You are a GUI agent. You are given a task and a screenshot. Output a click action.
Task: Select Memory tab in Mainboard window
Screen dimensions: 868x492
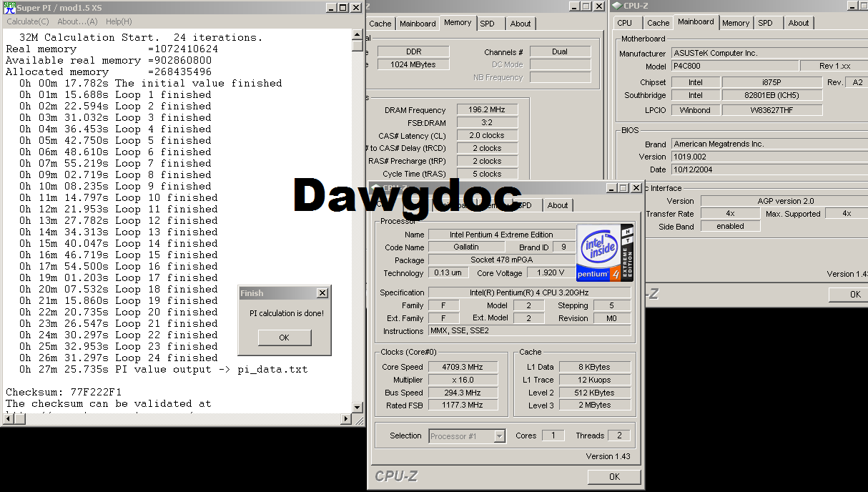click(x=735, y=23)
